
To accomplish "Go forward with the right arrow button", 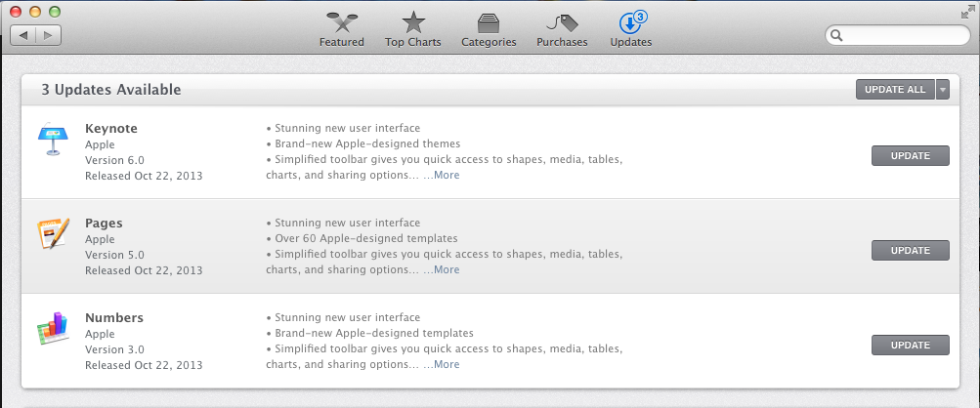I will click(x=49, y=35).
